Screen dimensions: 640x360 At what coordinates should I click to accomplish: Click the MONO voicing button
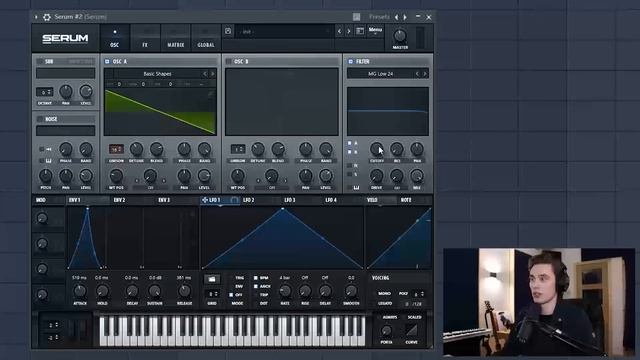pyautogui.click(x=384, y=293)
